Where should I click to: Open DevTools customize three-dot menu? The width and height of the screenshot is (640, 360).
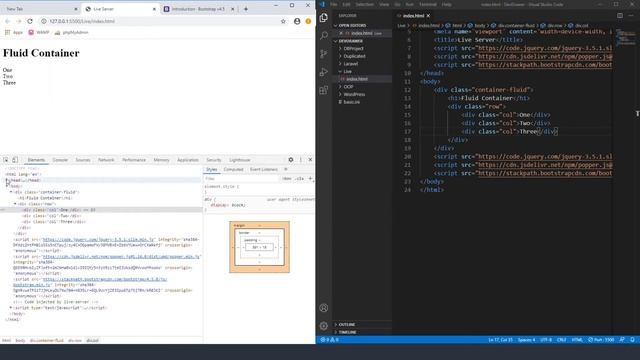tap(301, 160)
